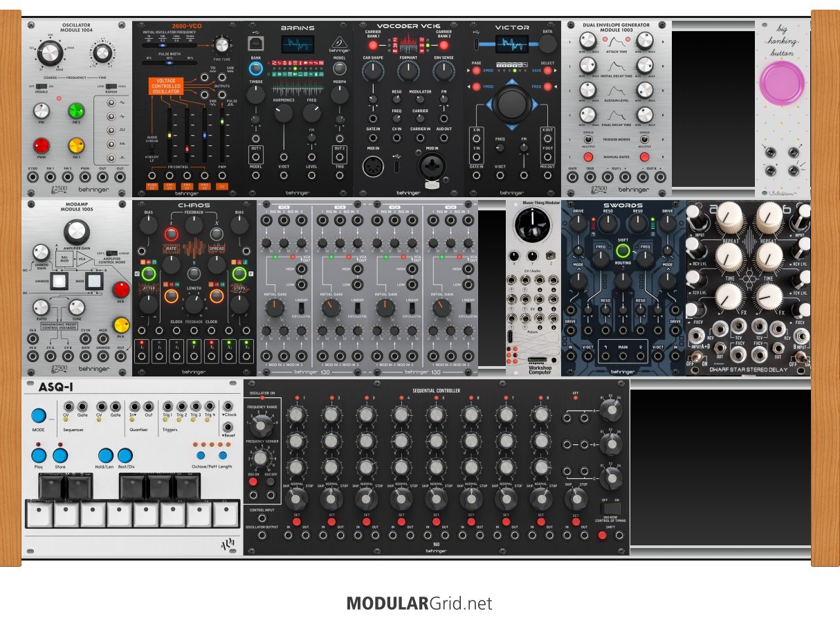The width and height of the screenshot is (840, 618).
Task: Click the Amplifier Gain knob on Modamp 1005
Action: point(76,233)
